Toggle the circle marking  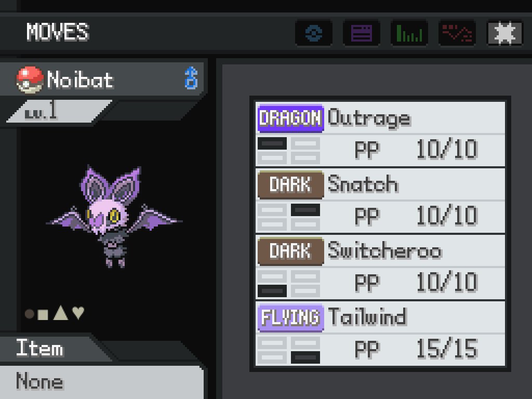30,314
